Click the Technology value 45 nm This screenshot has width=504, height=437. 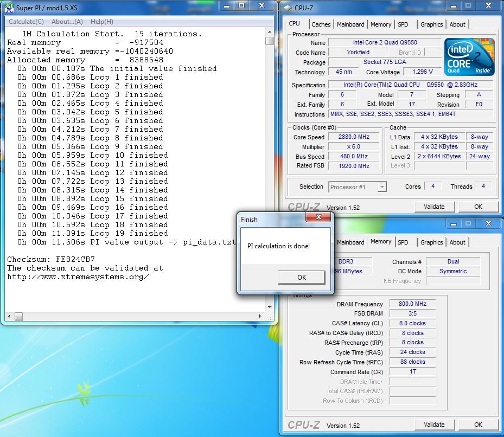coord(343,72)
